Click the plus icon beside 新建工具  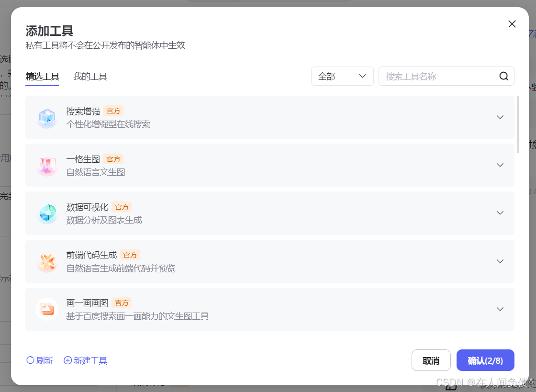pos(67,360)
